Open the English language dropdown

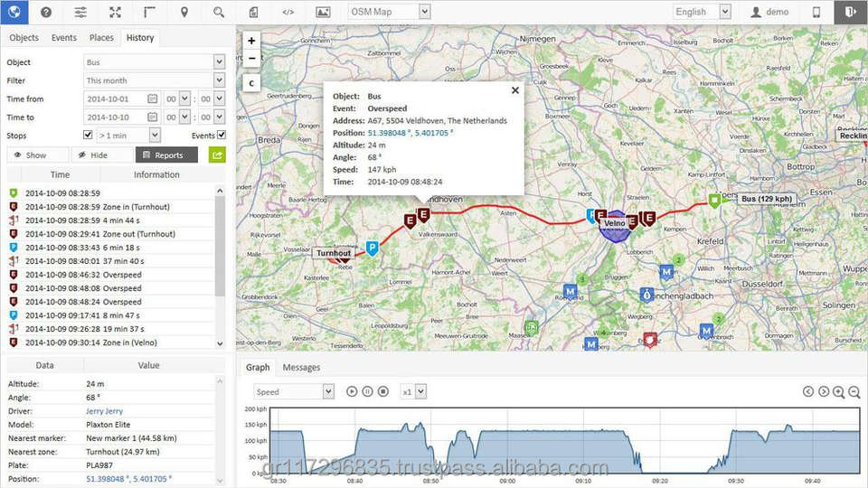[x=701, y=12]
